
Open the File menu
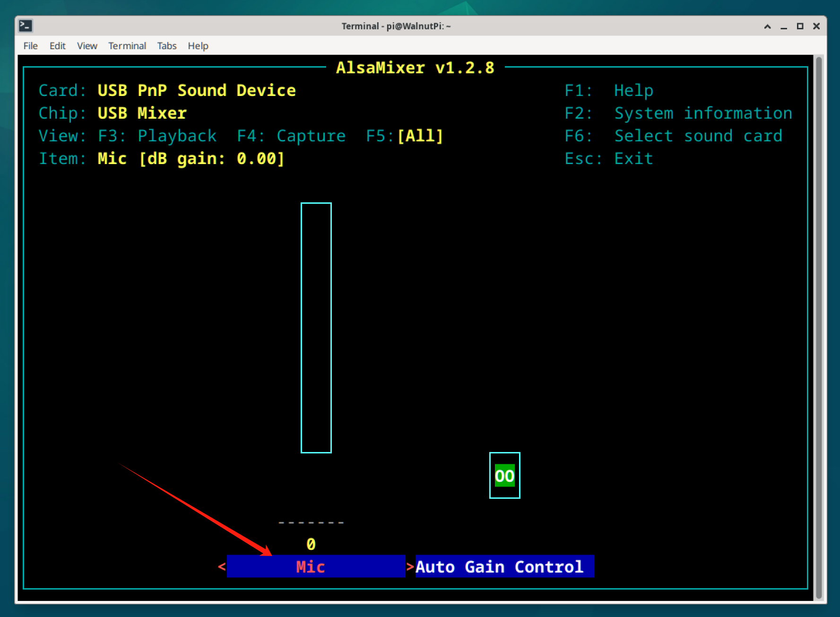30,46
